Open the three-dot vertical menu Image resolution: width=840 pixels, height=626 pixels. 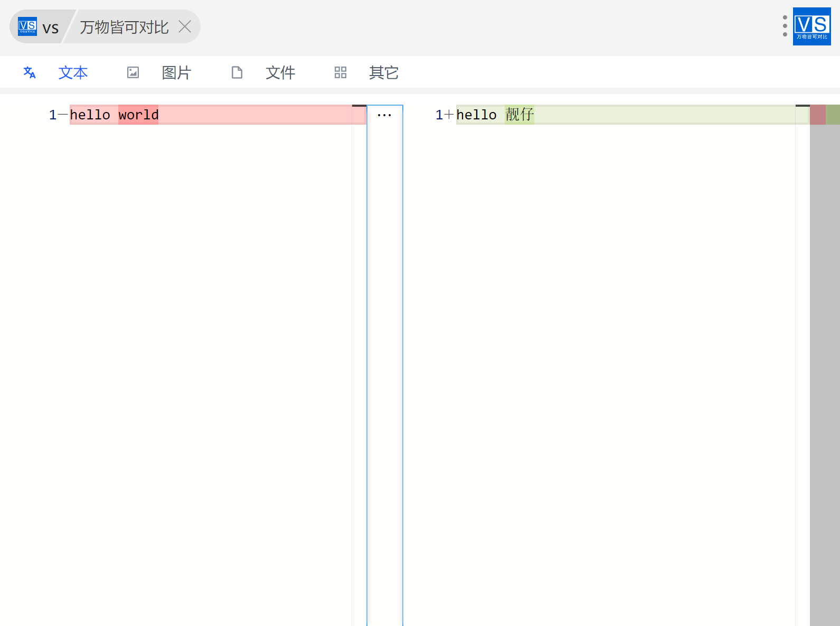tap(785, 26)
